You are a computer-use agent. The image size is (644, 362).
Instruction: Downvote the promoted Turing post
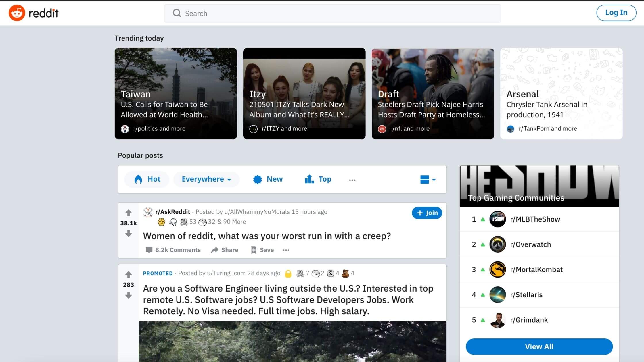click(x=129, y=295)
